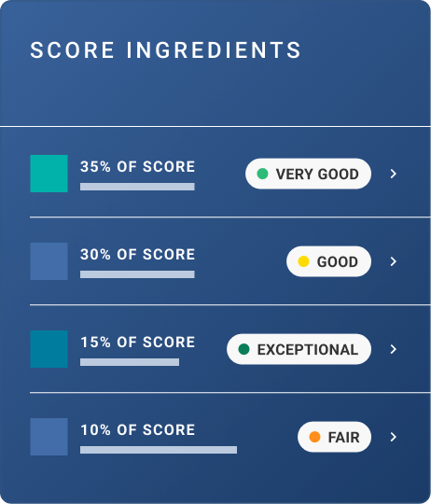Click the Very Good rating badge
Viewport: 431px width, 504px height.
tap(308, 174)
